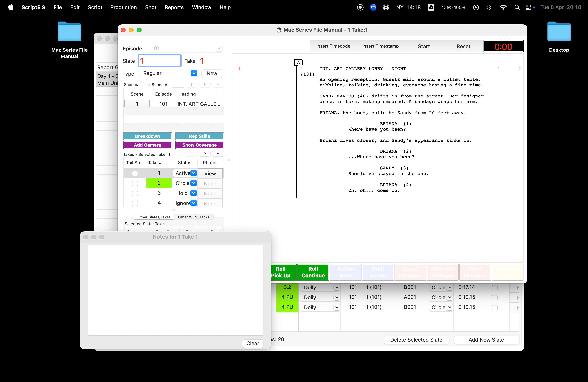Click the Insert Timecode button
This screenshot has height=382, width=588.
coord(333,46)
